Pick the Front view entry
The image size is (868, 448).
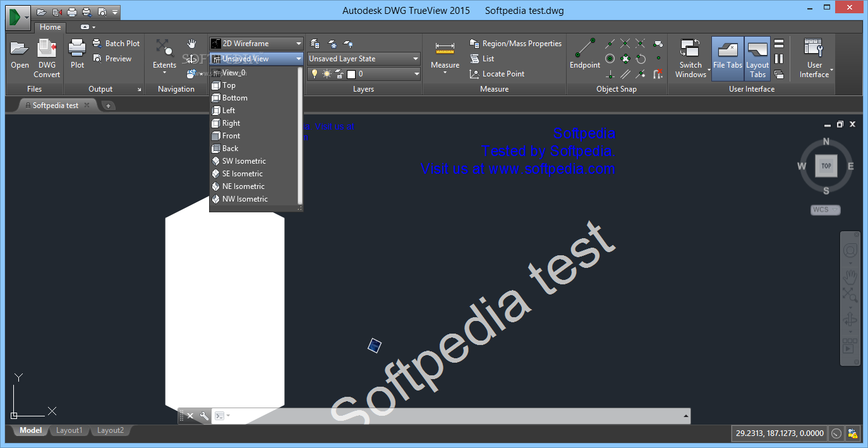pyautogui.click(x=253, y=136)
